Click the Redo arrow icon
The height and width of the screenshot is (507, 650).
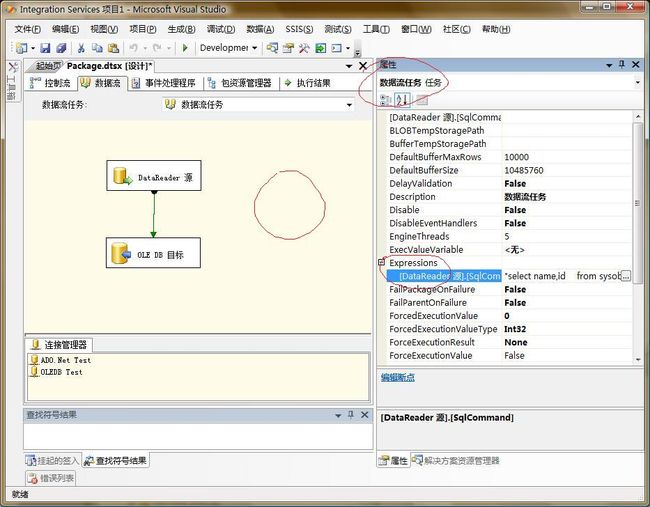tap(157, 48)
